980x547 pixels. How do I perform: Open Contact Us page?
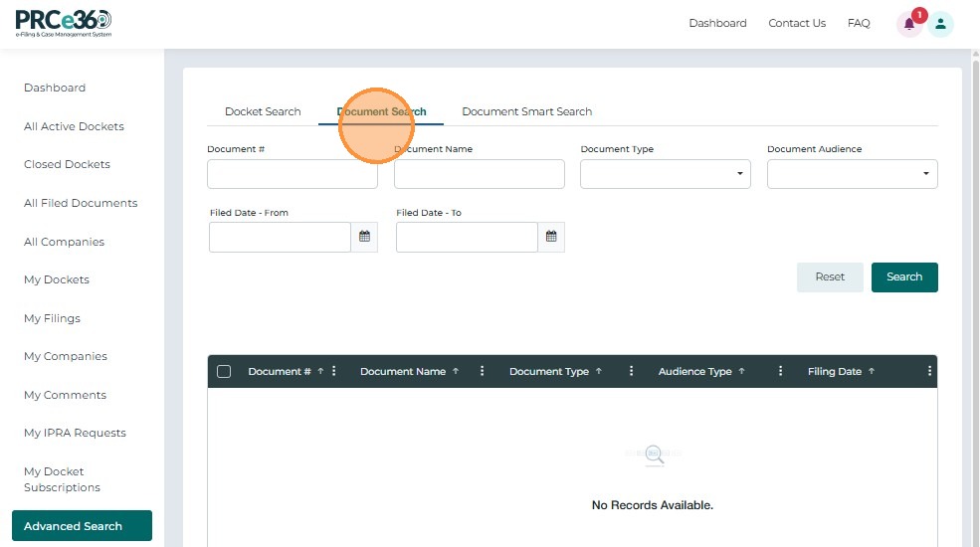797,23
